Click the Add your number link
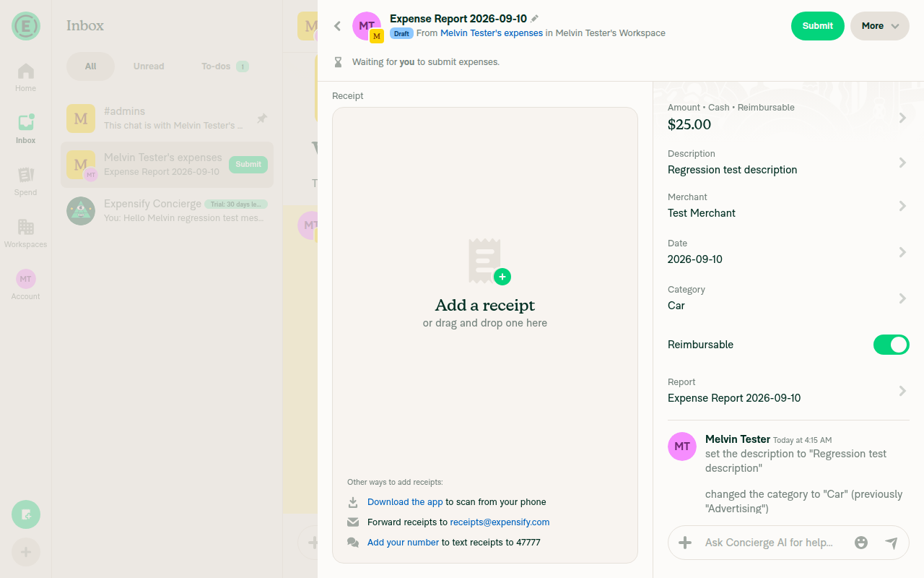Screen dimensions: 924x578 click(403, 543)
